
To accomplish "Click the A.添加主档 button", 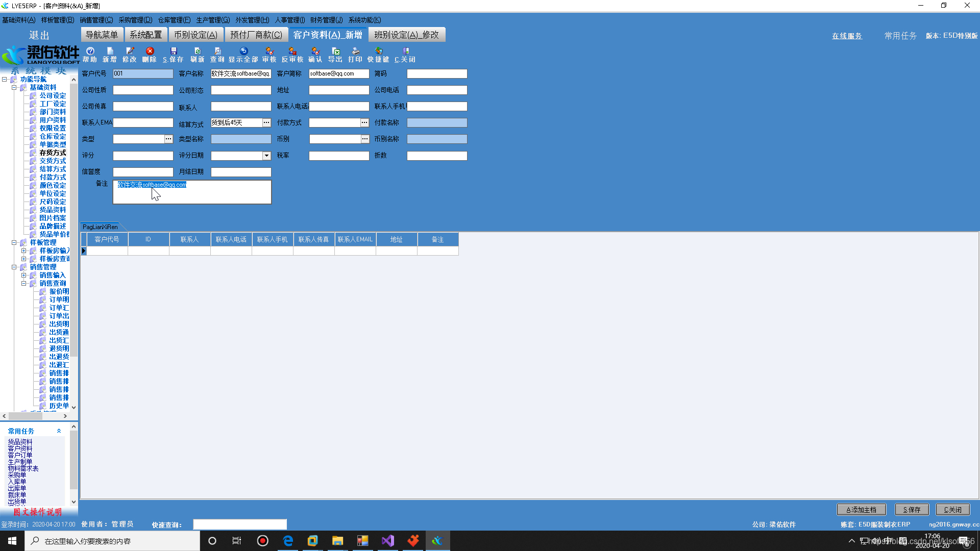I will pyautogui.click(x=861, y=510).
